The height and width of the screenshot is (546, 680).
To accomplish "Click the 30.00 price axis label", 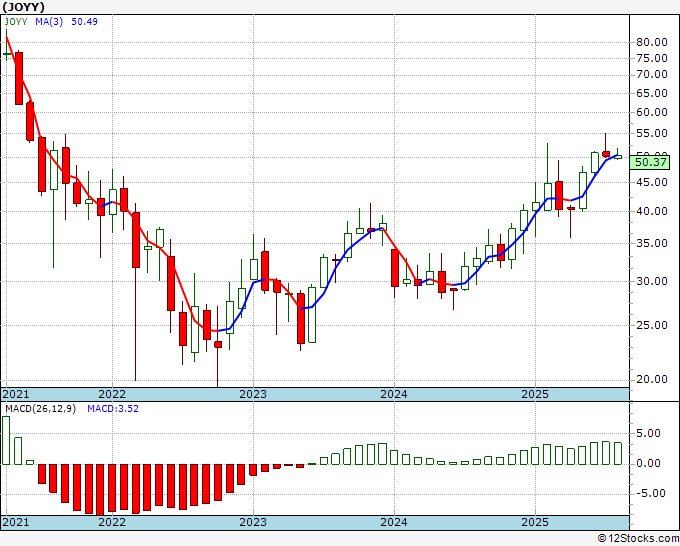I will pyautogui.click(x=651, y=281).
